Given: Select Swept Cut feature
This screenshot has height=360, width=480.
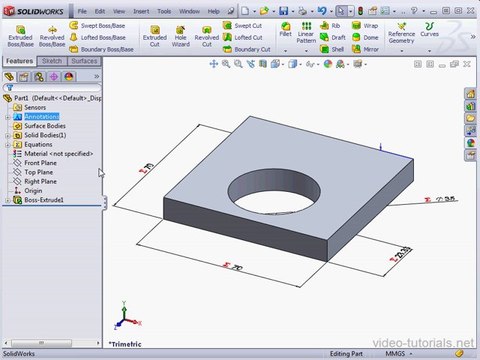Looking at the screenshot, I should tap(242, 26).
